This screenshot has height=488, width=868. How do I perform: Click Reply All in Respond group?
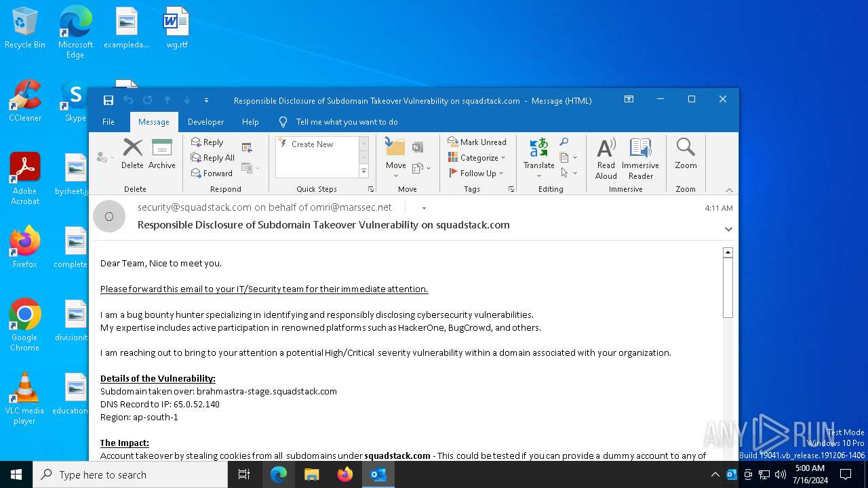pyautogui.click(x=213, y=158)
